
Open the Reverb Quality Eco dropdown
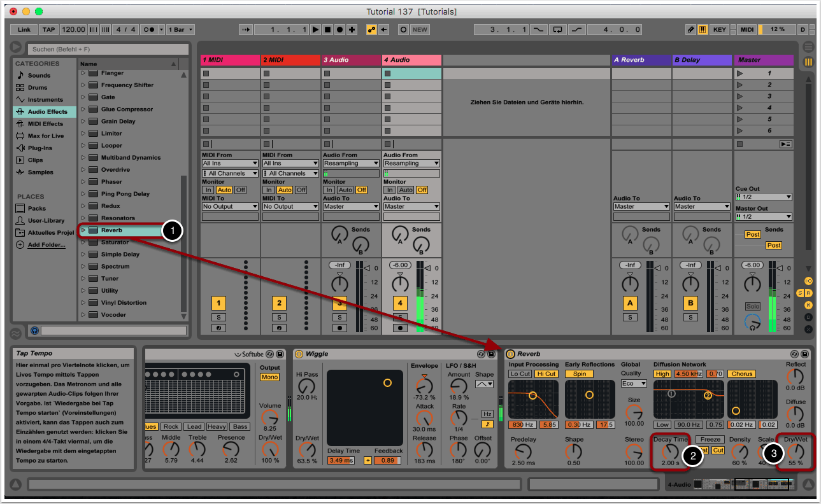pos(634,383)
